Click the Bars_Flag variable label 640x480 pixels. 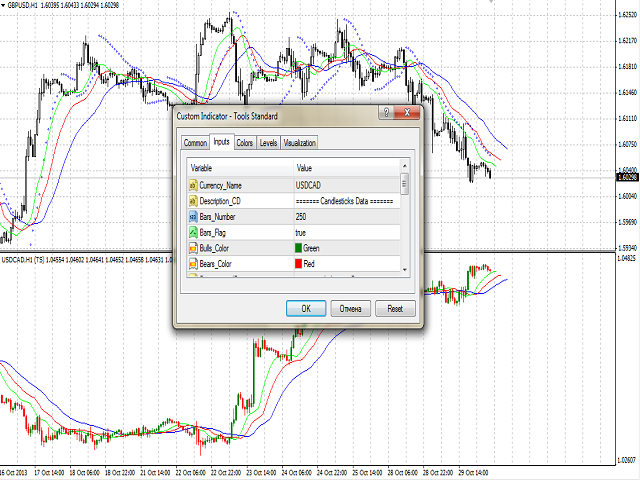click(212, 233)
